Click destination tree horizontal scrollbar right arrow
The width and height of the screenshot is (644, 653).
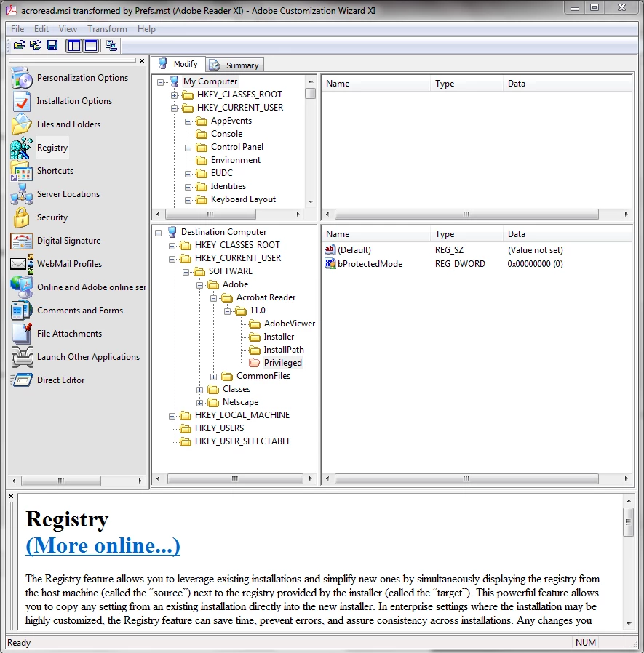pos(310,479)
